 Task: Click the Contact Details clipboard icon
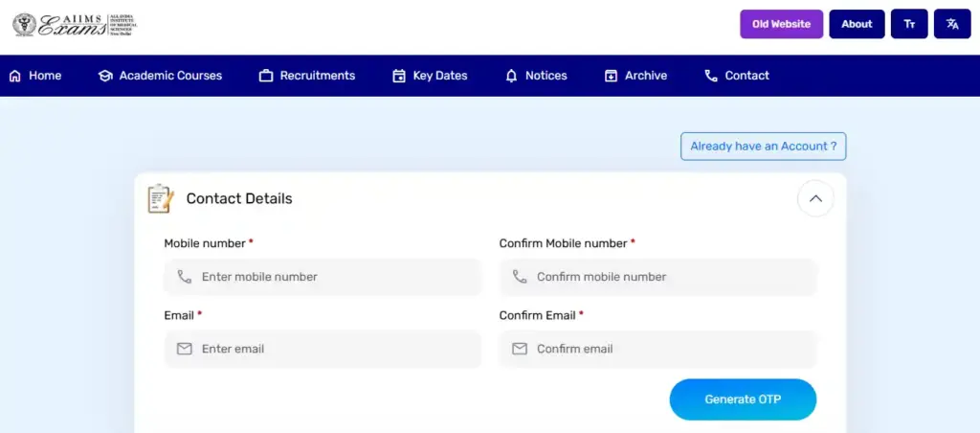coord(160,198)
